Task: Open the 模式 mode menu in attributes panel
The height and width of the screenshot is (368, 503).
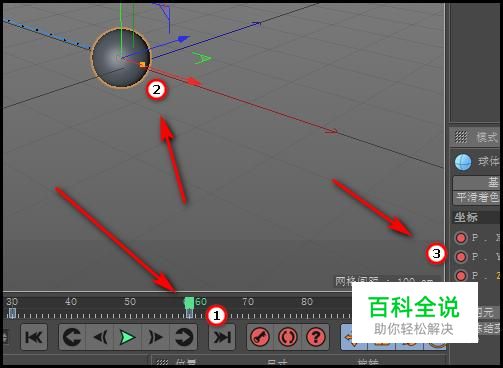Action: [x=486, y=137]
